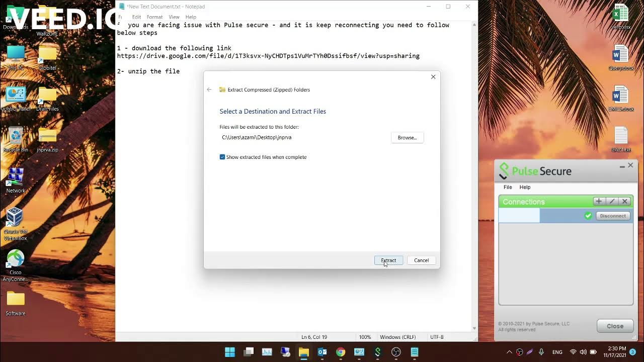The image size is (644, 362).
Task: Open the Help menu in Notepad
Action: [191, 17]
